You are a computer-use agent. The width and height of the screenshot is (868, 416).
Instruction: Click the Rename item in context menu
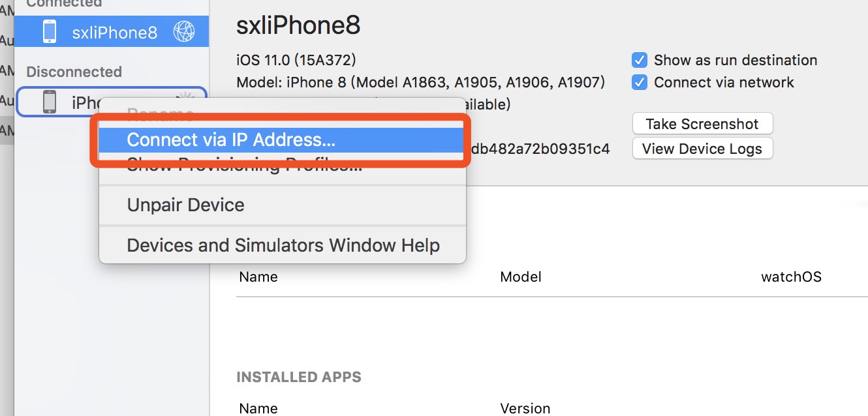point(160,115)
